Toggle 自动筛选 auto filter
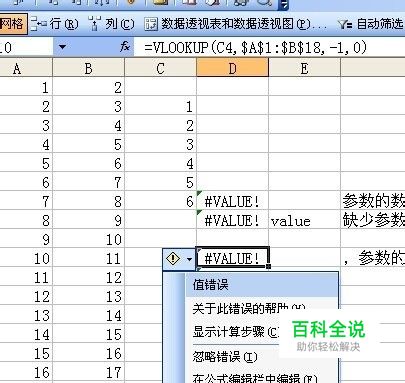The height and width of the screenshot is (383, 405). (371, 24)
